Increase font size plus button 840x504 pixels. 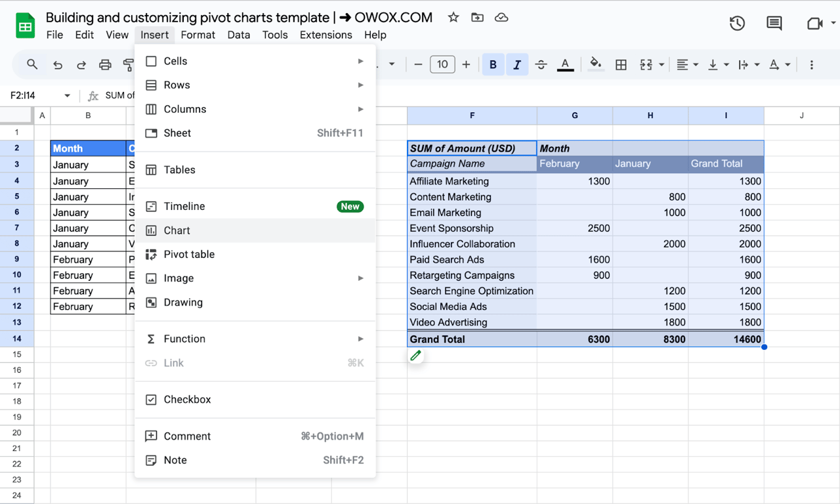click(466, 64)
